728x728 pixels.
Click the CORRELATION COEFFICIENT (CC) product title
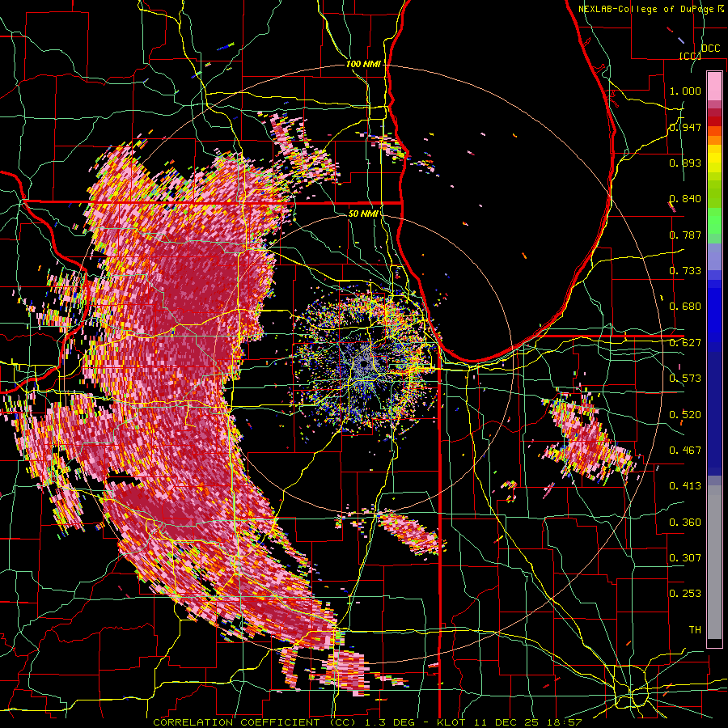click(255, 722)
